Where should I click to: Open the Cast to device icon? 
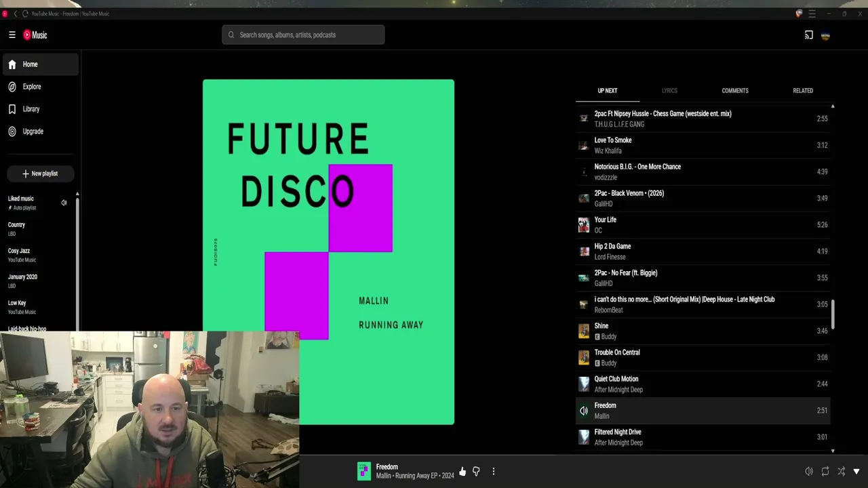click(x=808, y=35)
